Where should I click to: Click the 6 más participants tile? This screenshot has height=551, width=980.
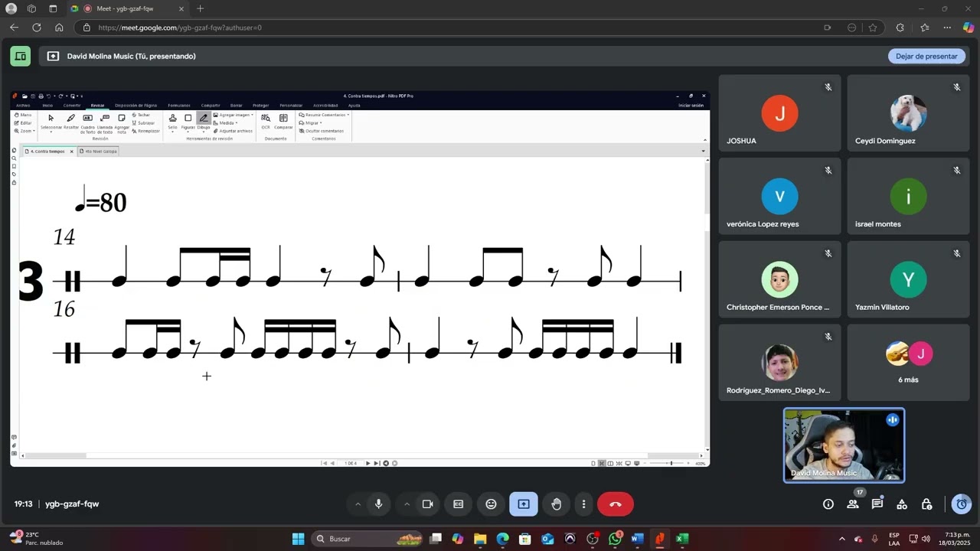[x=908, y=363]
